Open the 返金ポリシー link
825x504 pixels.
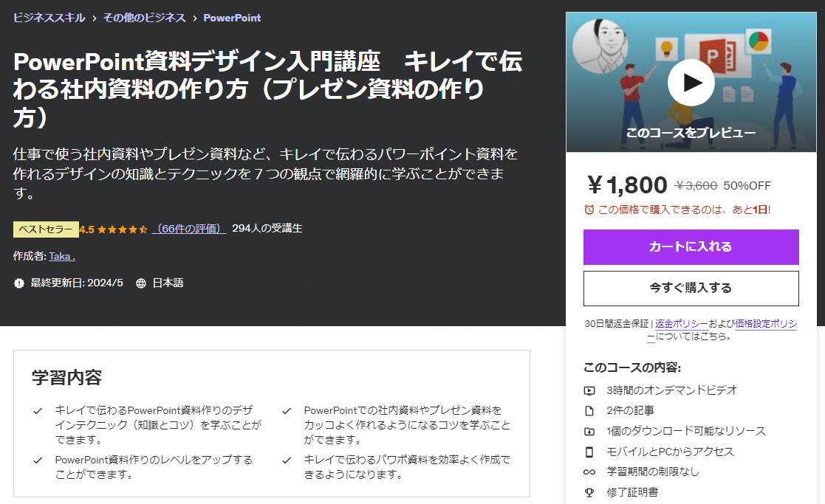(x=682, y=324)
